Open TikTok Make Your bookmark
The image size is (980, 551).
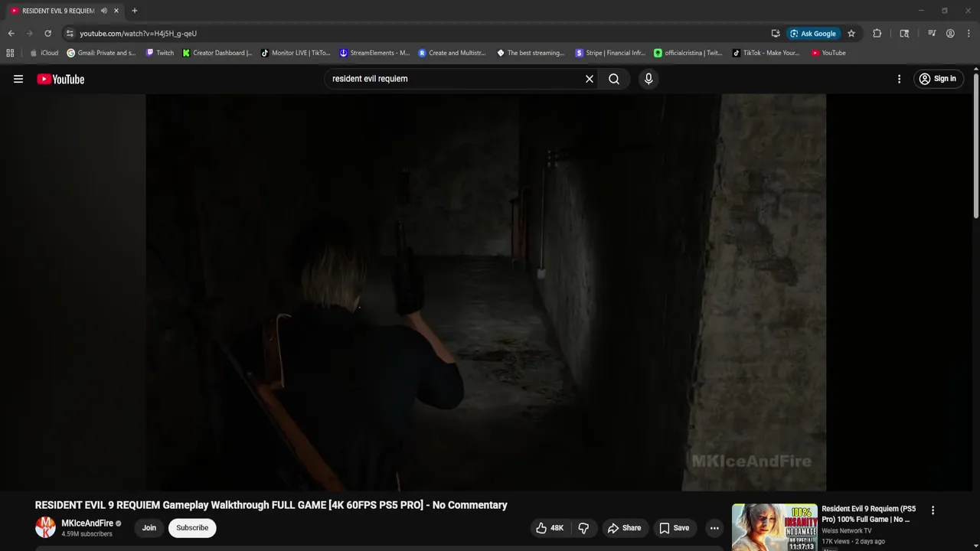766,53
